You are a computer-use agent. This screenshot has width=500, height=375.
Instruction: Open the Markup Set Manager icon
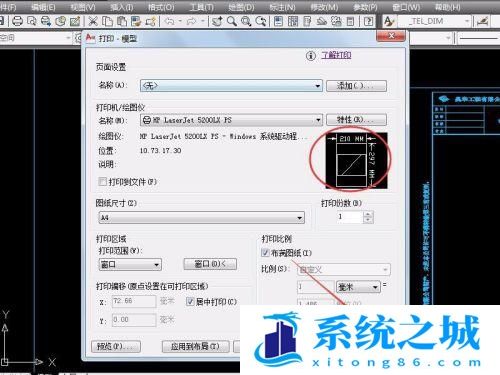pyautogui.click(x=336, y=21)
